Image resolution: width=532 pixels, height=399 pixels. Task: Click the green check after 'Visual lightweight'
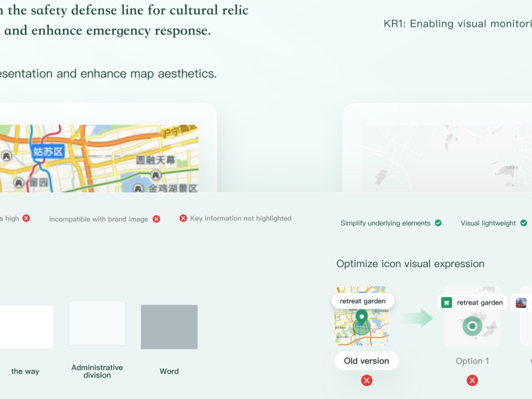[x=524, y=223]
